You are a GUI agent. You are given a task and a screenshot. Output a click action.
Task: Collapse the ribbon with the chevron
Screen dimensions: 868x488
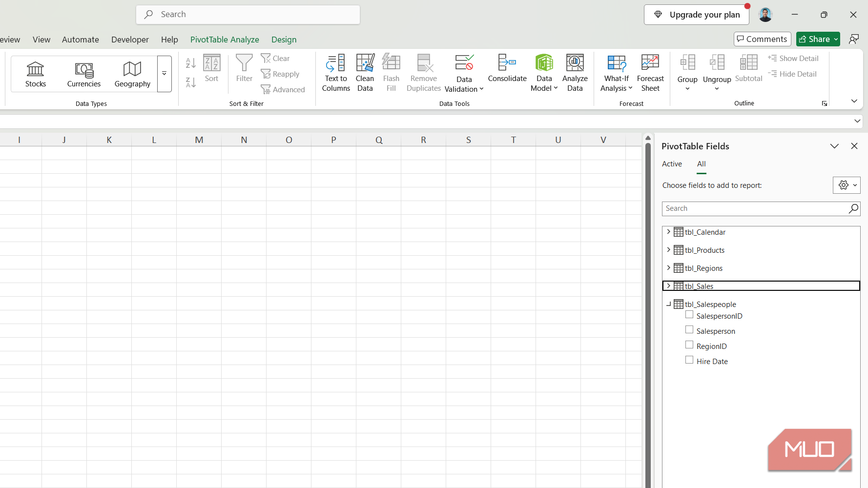tap(854, 101)
